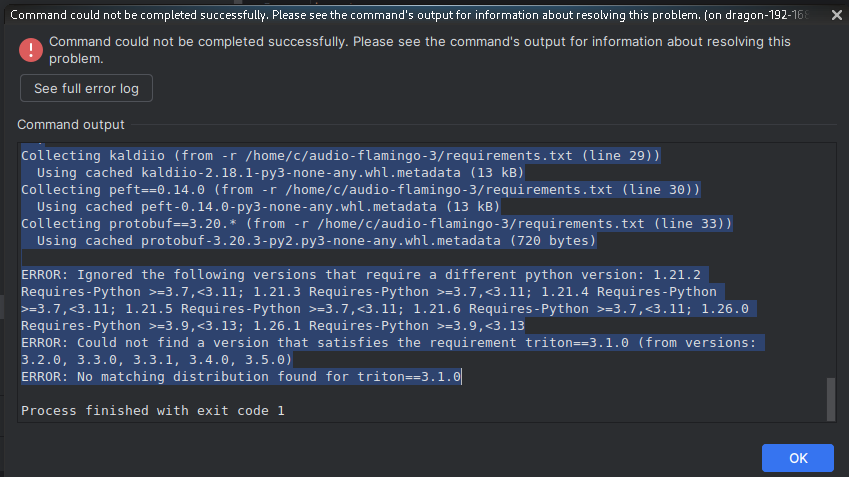Viewport: 849px width, 477px height.
Task: Click the "Could not find a version" error line
Action: pyautogui.click(x=391, y=342)
